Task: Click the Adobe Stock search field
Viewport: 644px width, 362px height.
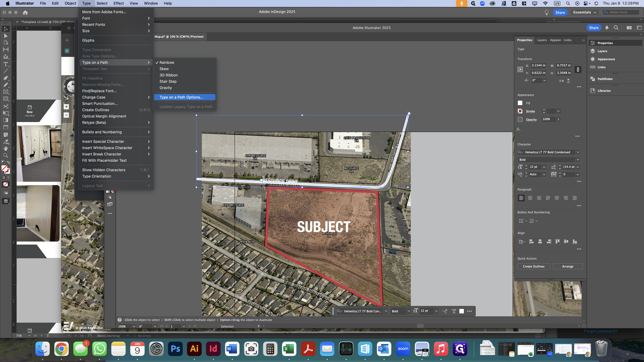Action: (621, 12)
